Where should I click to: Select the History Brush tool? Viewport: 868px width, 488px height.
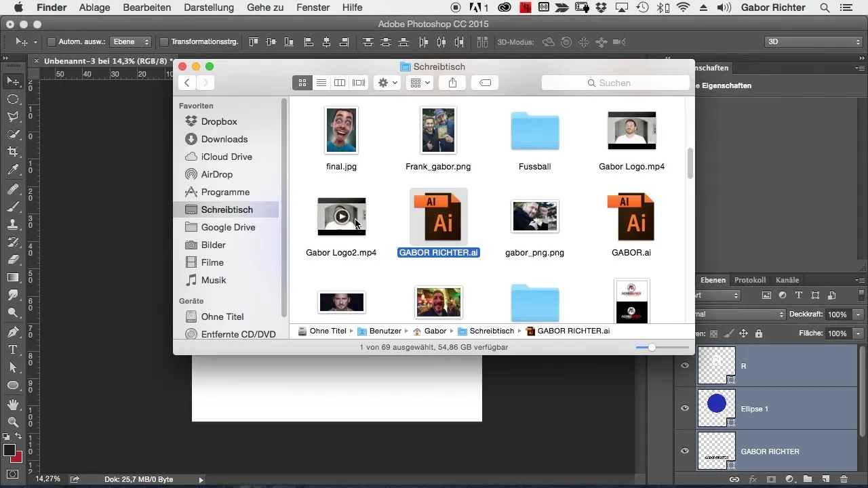(13, 241)
